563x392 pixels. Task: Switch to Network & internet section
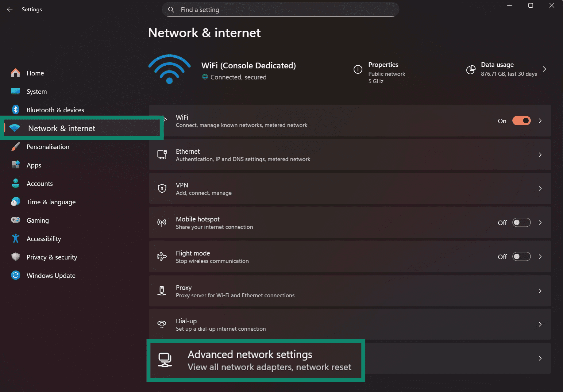[x=61, y=128]
